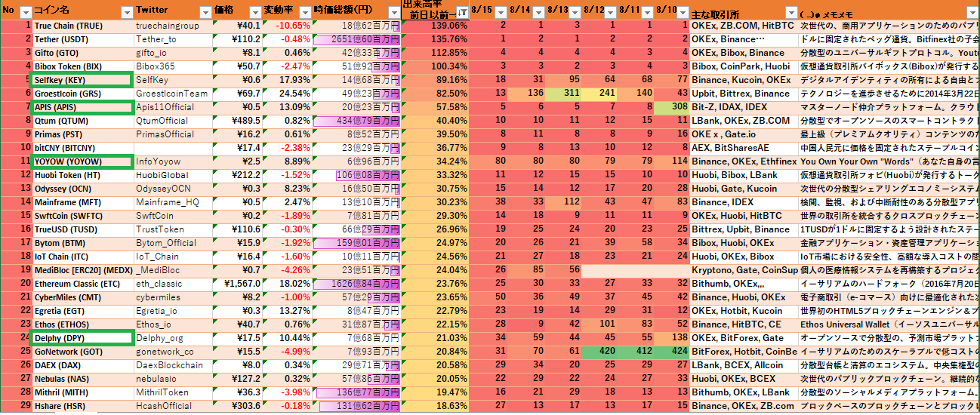Click the HuobiGlobal Twitter cell

pyautogui.click(x=173, y=175)
